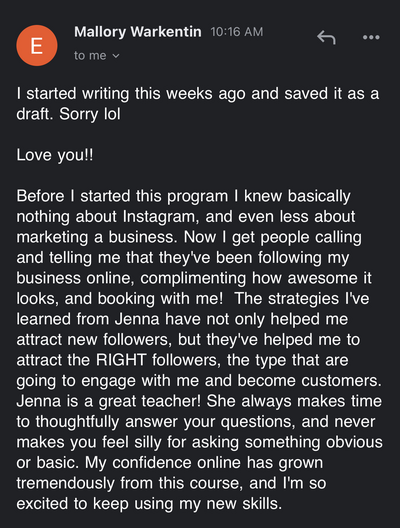Click the word "Instagram" in the message
The width and height of the screenshot is (400, 528).
tap(159, 217)
